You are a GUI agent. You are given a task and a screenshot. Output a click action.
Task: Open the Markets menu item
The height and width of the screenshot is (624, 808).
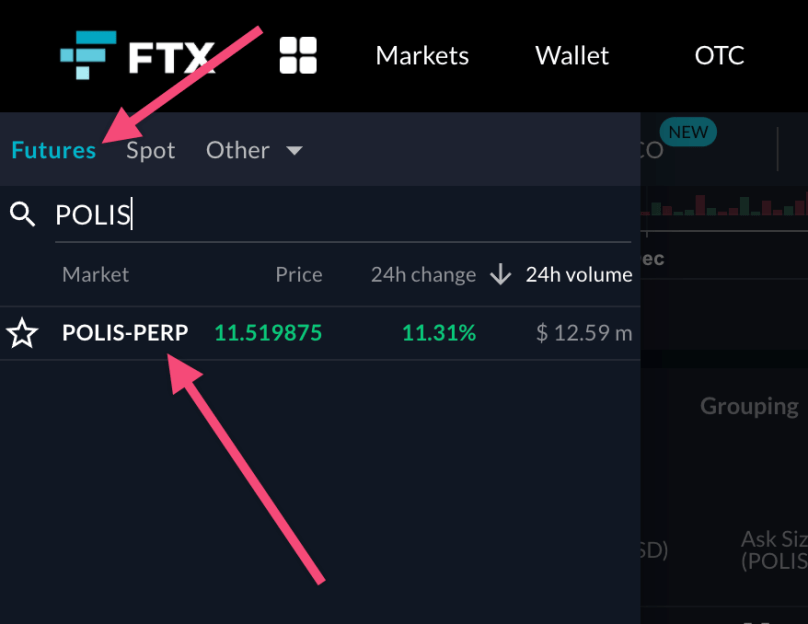pyautogui.click(x=422, y=56)
